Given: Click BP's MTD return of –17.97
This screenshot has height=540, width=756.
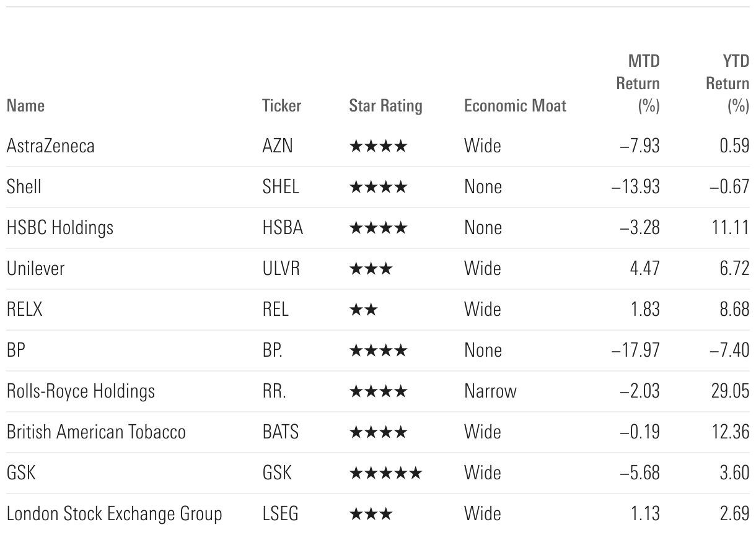Looking at the screenshot, I should tap(635, 351).
